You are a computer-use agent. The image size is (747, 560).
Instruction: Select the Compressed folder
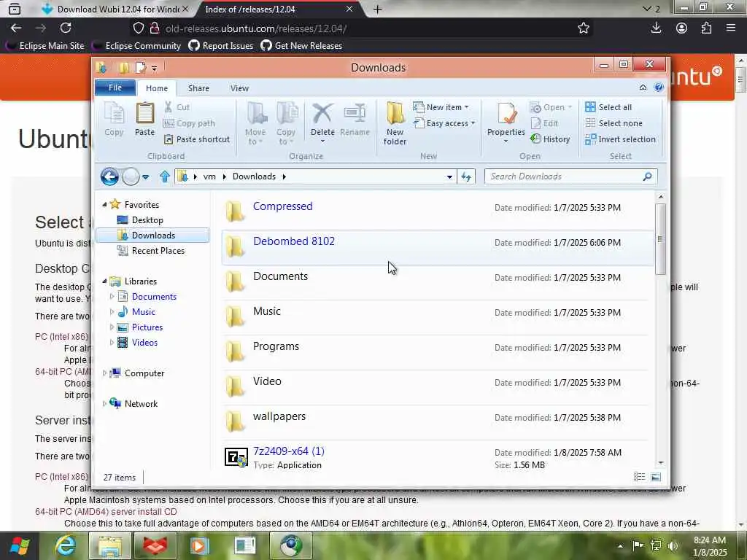pyautogui.click(x=438, y=212)
